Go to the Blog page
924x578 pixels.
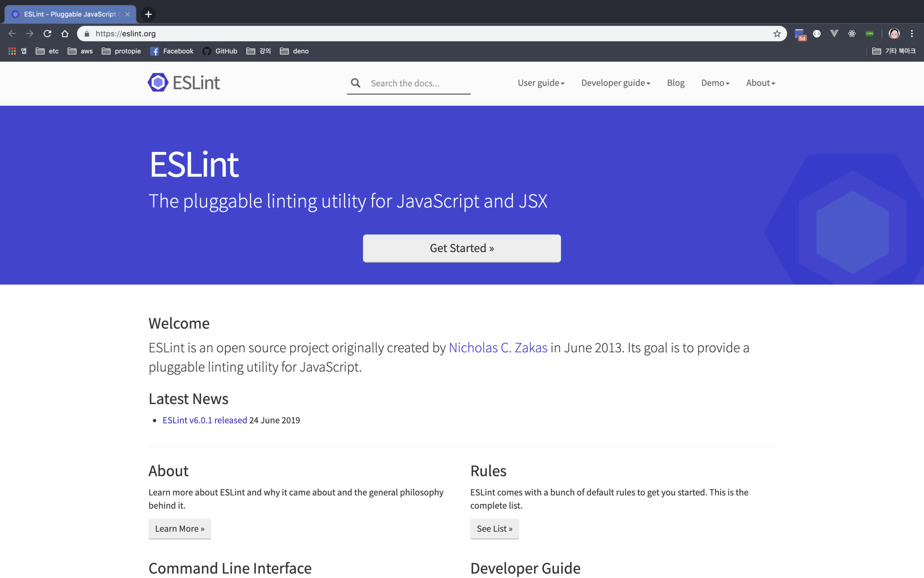(675, 83)
